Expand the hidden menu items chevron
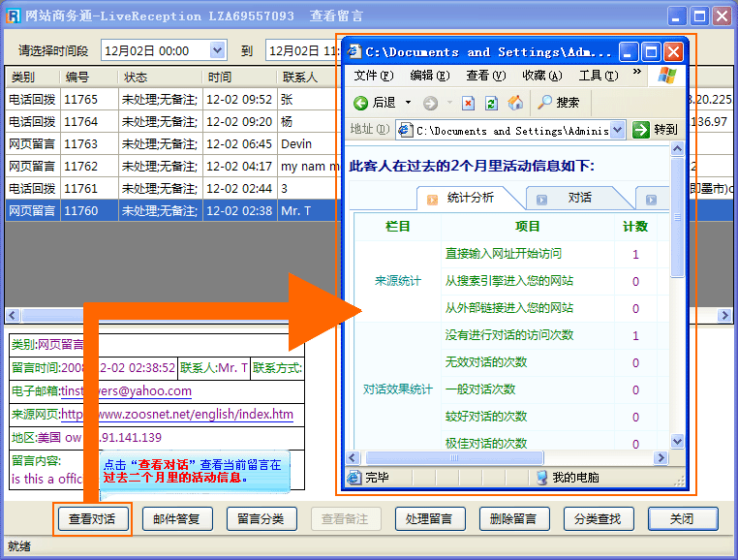The height and width of the screenshot is (560, 738). tap(636, 74)
